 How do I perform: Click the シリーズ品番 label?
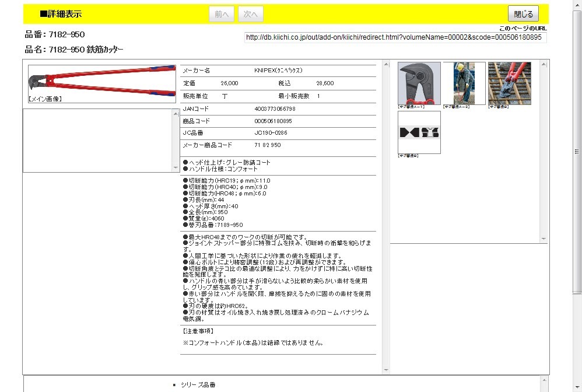coord(198,384)
